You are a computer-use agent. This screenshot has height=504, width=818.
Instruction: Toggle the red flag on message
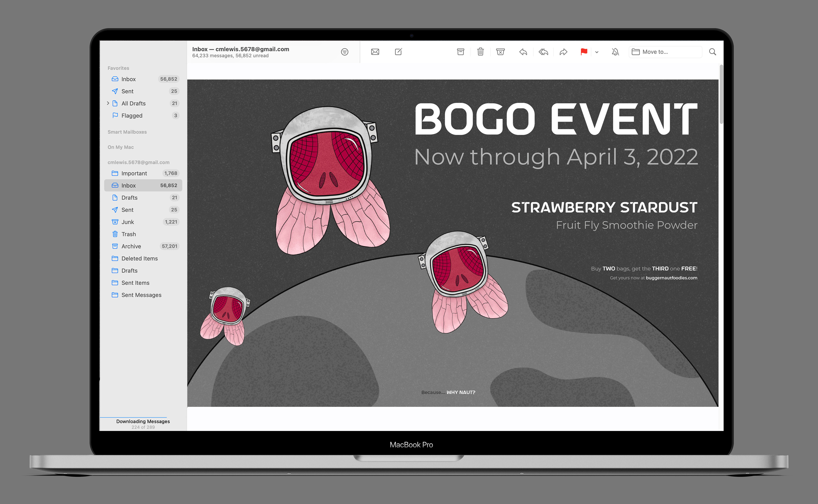[x=584, y=52]
